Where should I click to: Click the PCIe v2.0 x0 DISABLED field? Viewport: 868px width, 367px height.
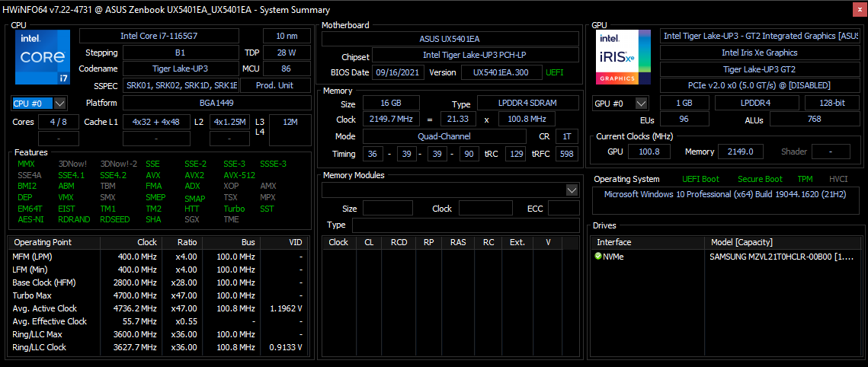pos(760,86)
